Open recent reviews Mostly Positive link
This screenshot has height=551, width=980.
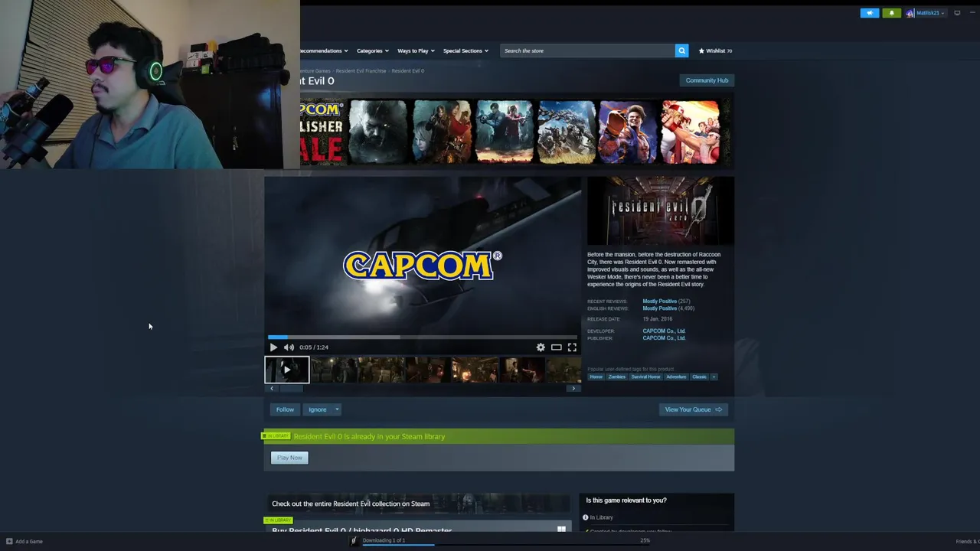pyautogui.click(x=659, y=302)
